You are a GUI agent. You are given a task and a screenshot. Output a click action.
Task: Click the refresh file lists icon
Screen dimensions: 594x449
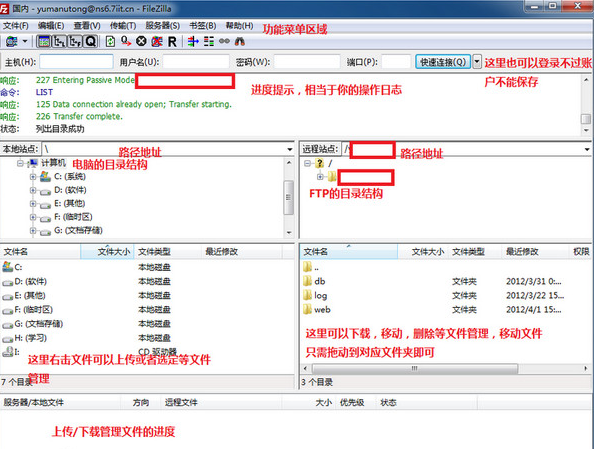[110, 41]
